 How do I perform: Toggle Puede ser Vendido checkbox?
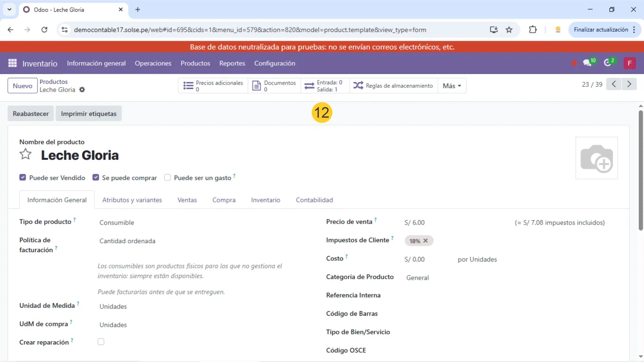[x=23, y=177]
